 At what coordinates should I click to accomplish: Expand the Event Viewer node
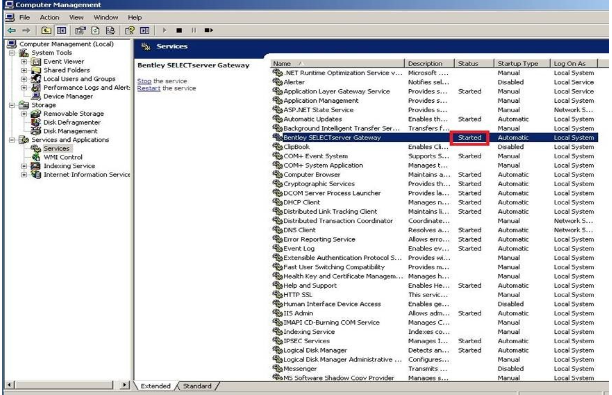pyautogui.click(x=24, y=62)
